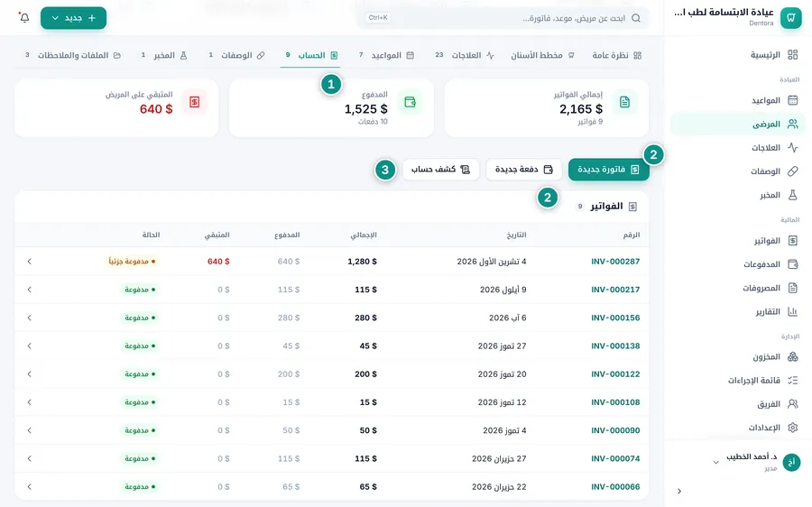Select the الحساب tab
Image resolution: width=812 pixels, height=507 pixels.
(x=310, y=55)
